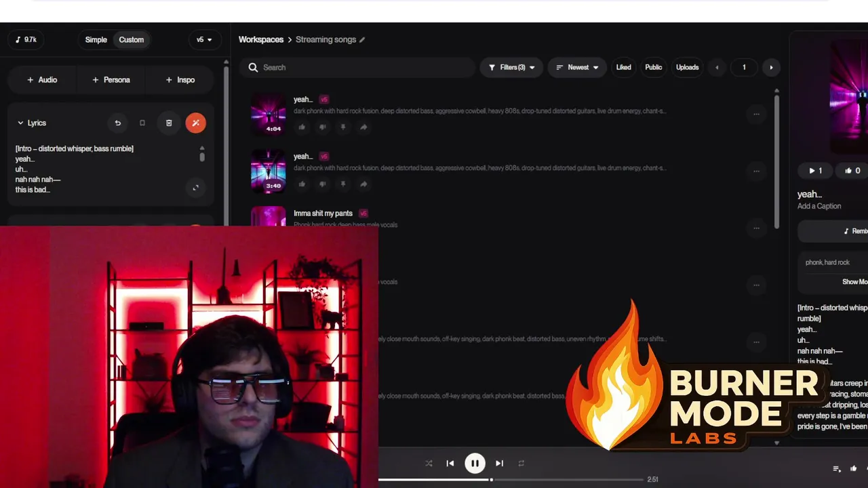Play the 4:04 song thumbnail
The width and height of the screenshot is (868, 488).
tap(269, 114)
